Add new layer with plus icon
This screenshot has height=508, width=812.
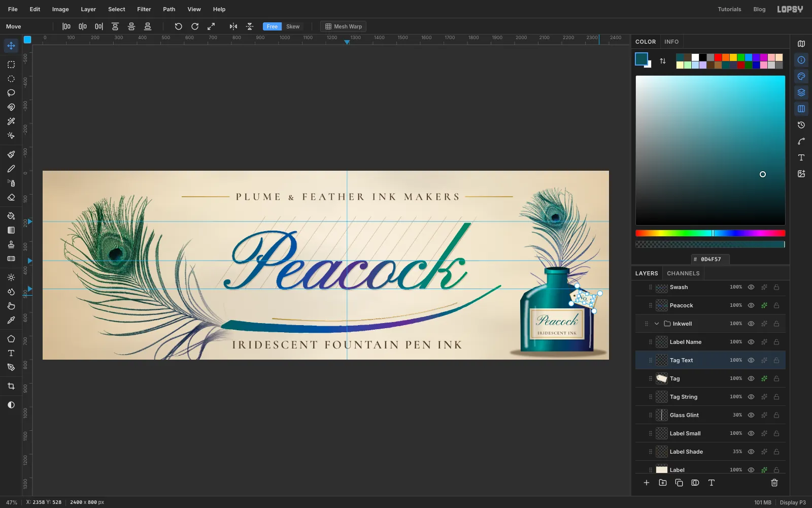647,483
